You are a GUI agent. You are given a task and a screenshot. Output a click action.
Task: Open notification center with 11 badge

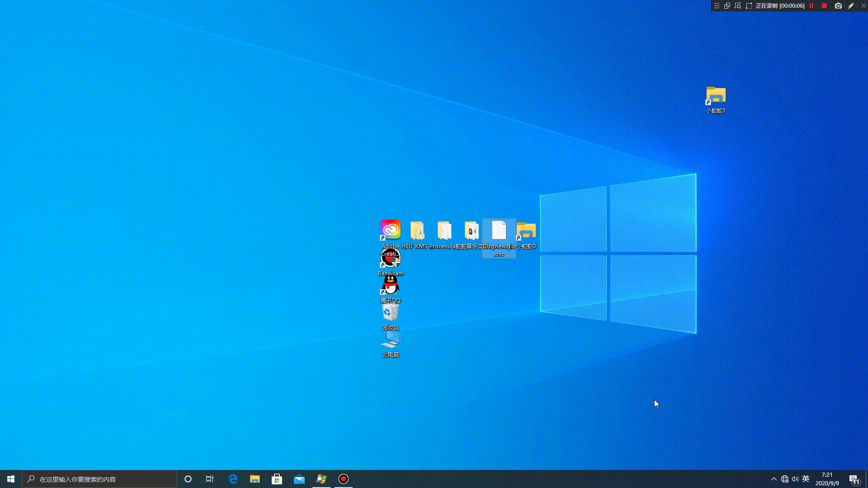click(854, 479)
